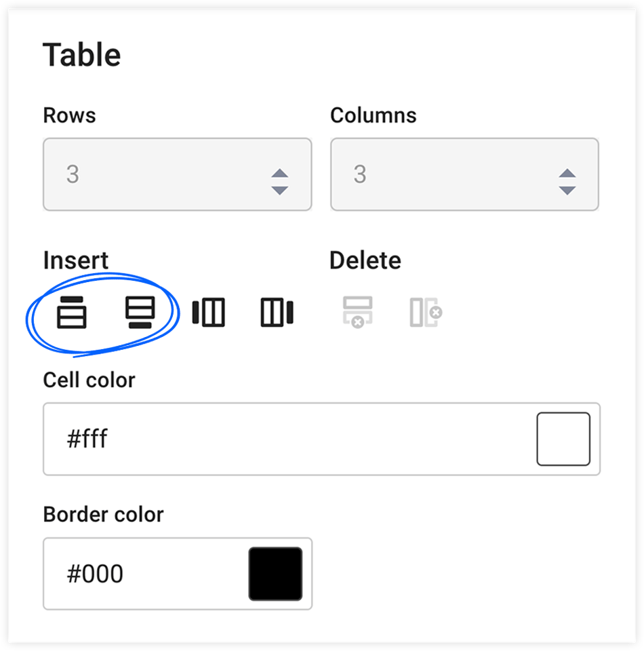Click the Table heading
The width and height of the screenshot is (644, 651).
pyautogui.click(x=81, y=54)
